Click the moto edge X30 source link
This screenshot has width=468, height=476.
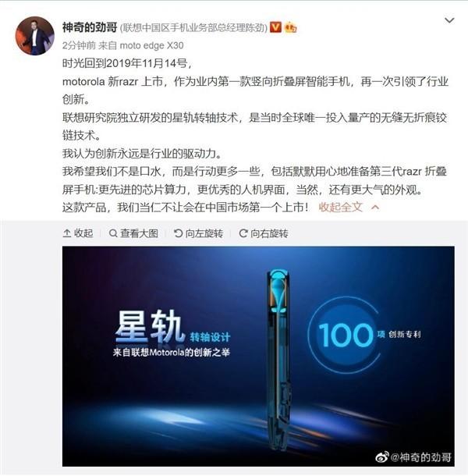(152, 45)
